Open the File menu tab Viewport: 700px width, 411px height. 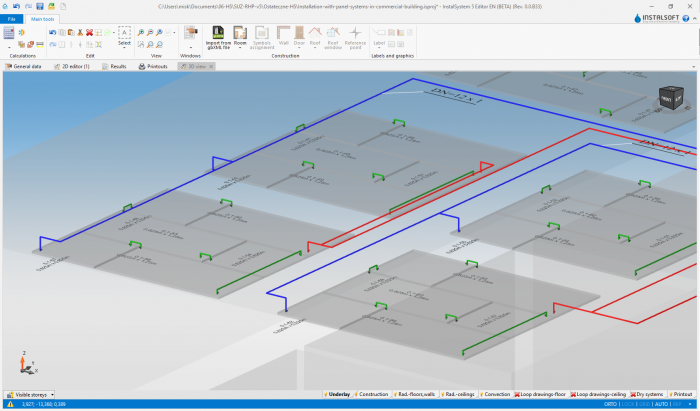coord(12,19)
